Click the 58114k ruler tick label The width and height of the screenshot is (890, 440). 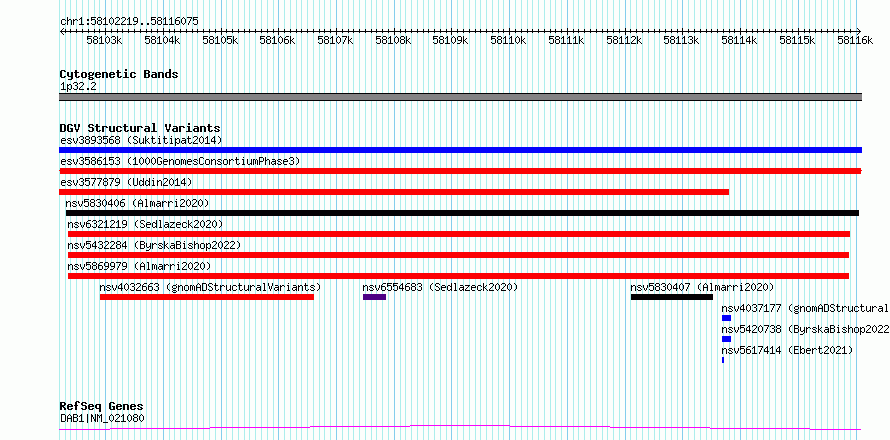(740, 40)
